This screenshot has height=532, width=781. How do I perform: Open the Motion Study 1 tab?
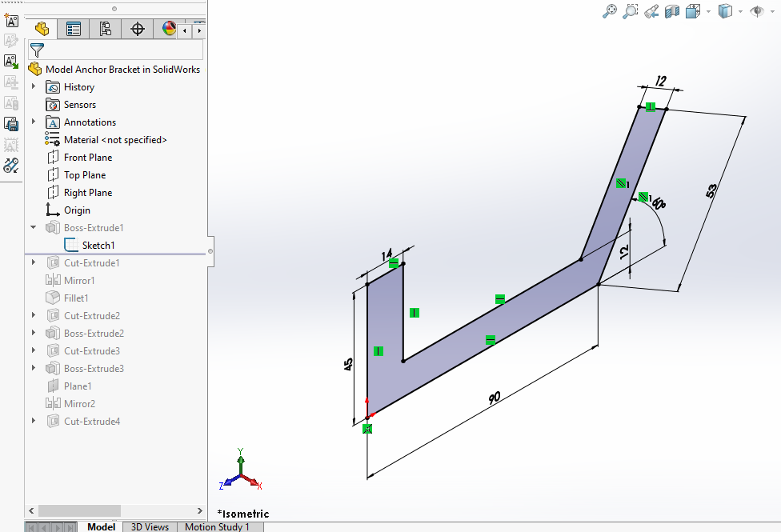217,526
